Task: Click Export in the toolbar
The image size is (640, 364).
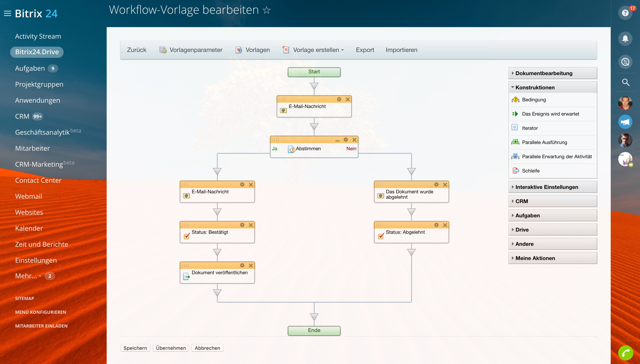Action: click(365, 50)
